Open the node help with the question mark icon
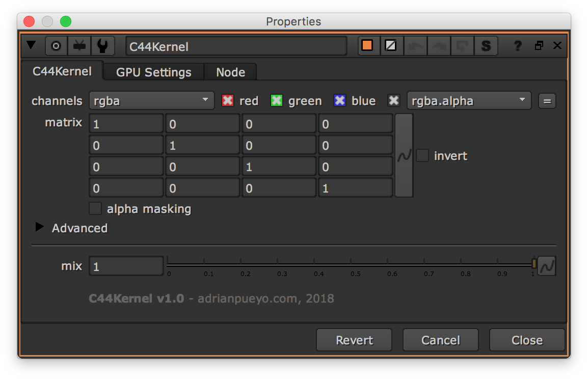 coord(517,45)
